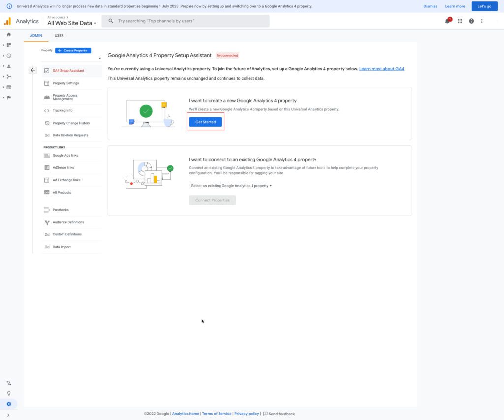The width and height of the screenshot is (504, 420).
Task: Select Property Settings in the property column
Action: tap(65, 83)
